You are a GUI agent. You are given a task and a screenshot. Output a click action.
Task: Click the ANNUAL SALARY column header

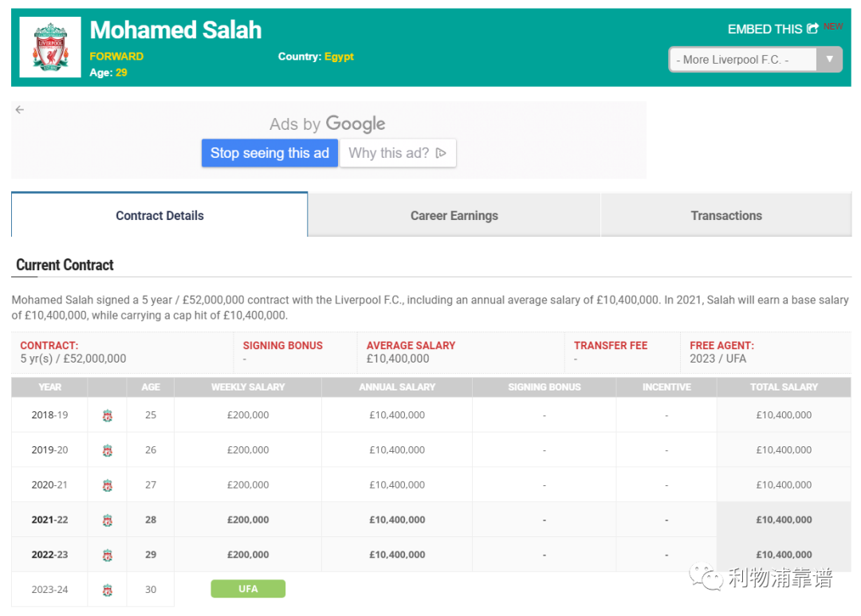click(x=397, y=387)
